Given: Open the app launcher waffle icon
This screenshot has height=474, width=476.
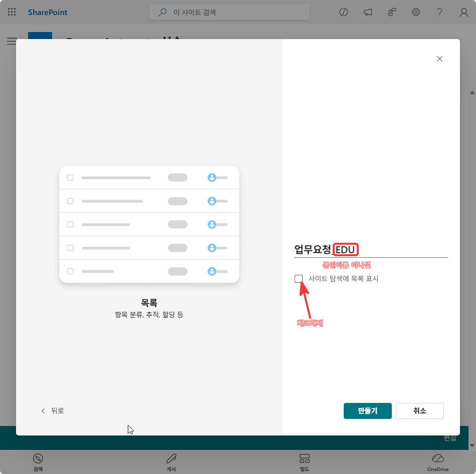Looking at the screenshot, I should [12, 12].
